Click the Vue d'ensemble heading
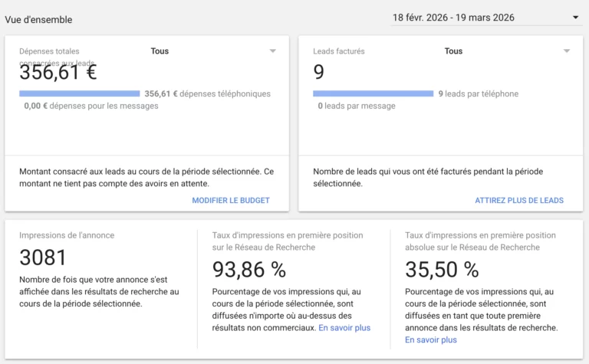Viewport: 589px width, 364px height. 38,19
